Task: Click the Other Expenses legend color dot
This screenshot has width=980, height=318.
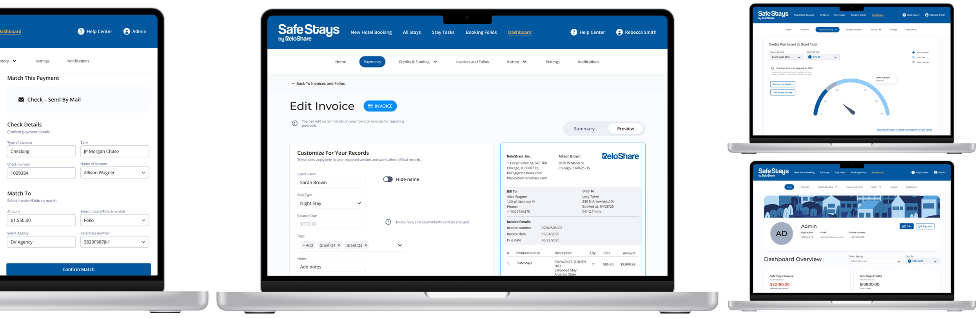Action: 913,62
